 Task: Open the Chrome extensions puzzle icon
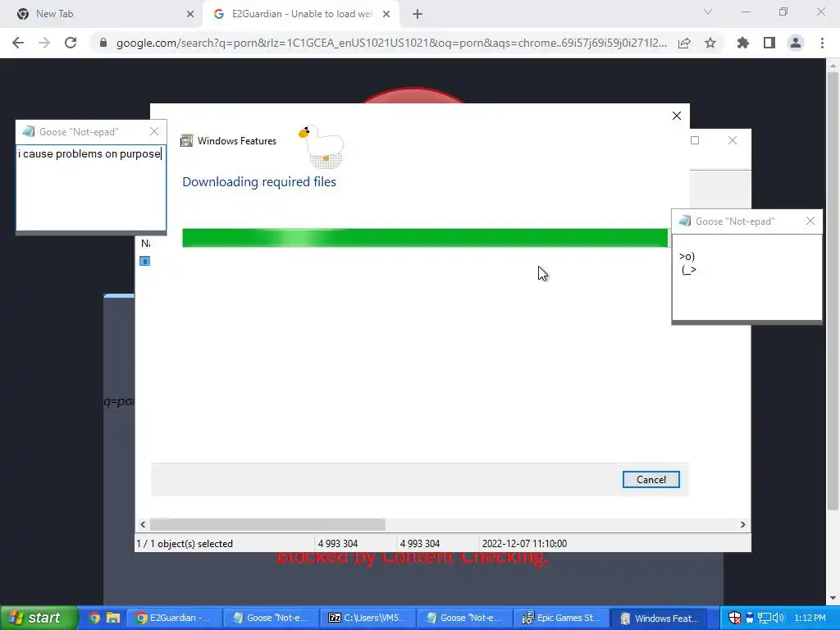coord(742,43)
